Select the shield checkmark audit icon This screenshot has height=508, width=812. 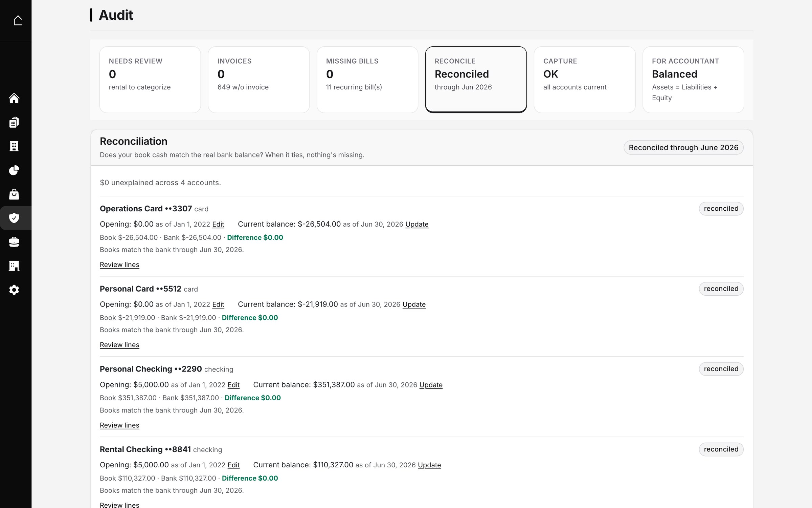coord(14,218)
